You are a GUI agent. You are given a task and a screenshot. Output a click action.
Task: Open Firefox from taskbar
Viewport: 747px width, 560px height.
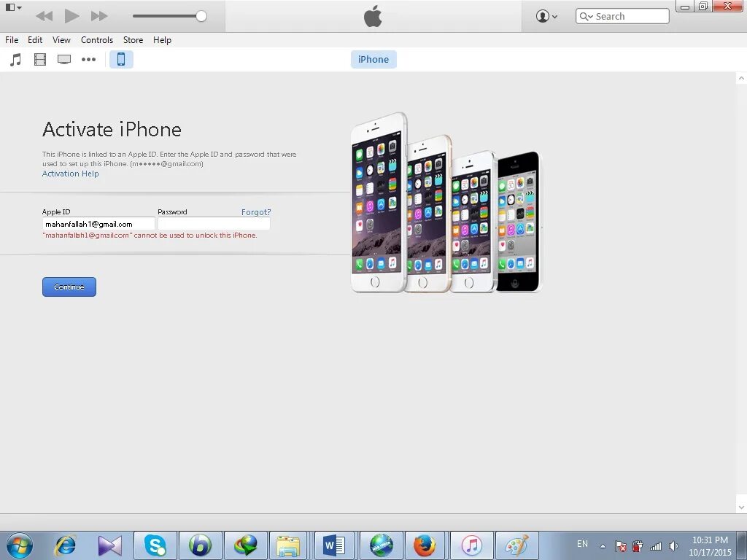pyautogui.click(x=424, y=545)
